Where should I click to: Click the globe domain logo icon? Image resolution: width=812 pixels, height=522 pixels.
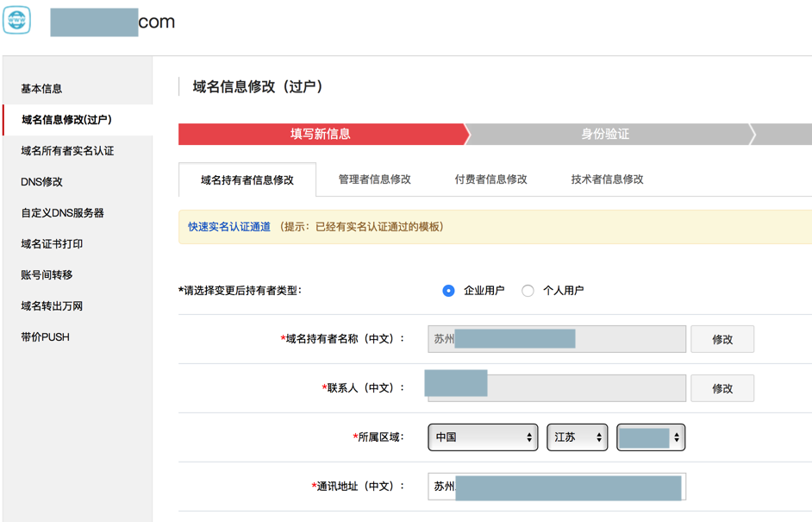point(16,20)
